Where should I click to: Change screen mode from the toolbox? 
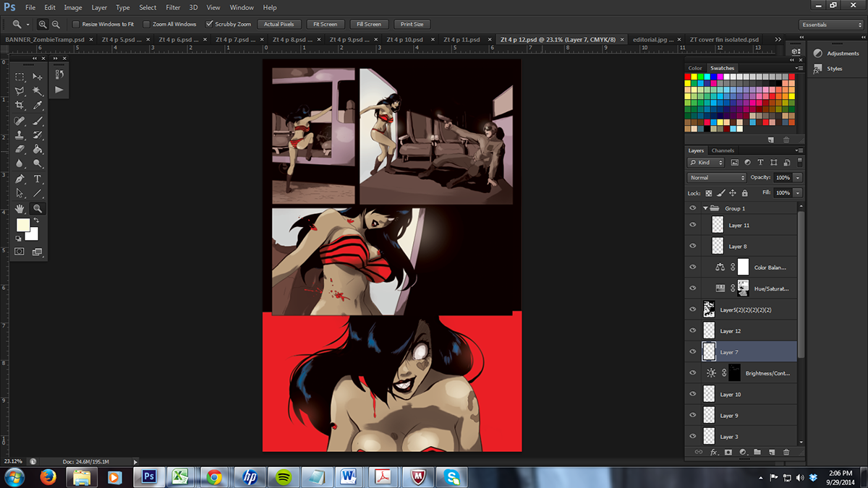click(38, 252)
